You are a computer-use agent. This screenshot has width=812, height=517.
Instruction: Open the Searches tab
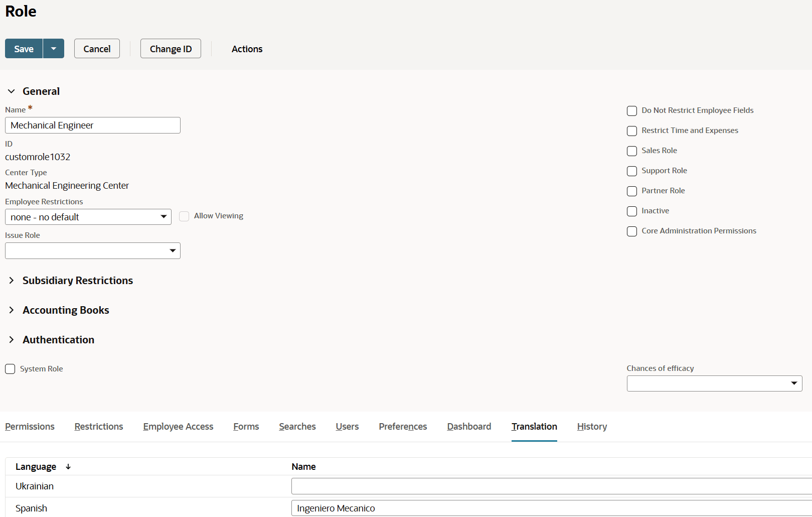[x=297, y=426]
